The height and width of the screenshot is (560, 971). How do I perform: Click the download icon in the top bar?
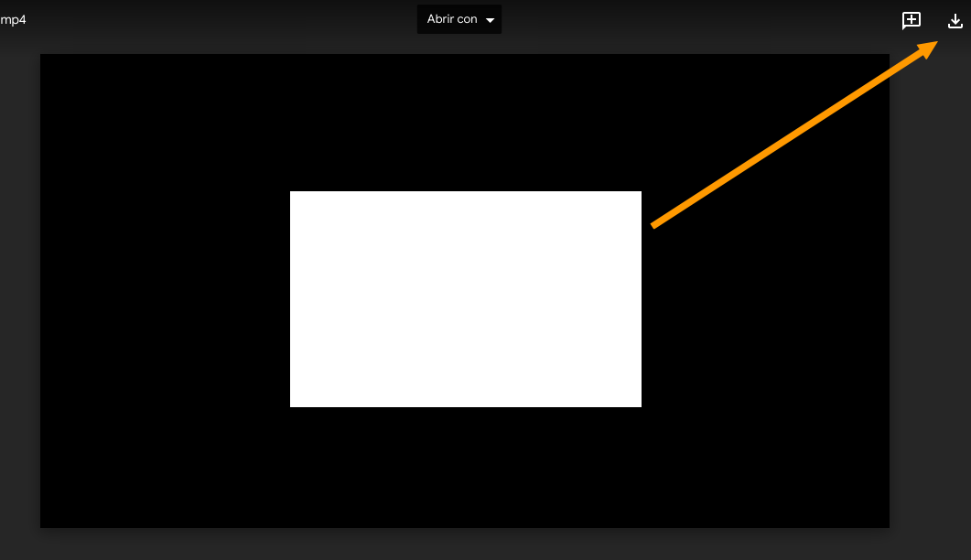point(955,21)
